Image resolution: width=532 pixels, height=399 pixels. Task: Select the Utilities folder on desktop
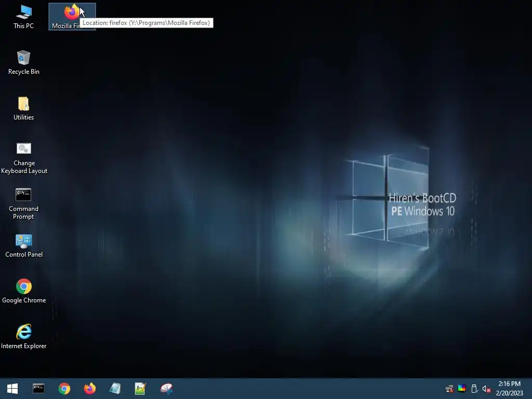(x=23, y=109)
